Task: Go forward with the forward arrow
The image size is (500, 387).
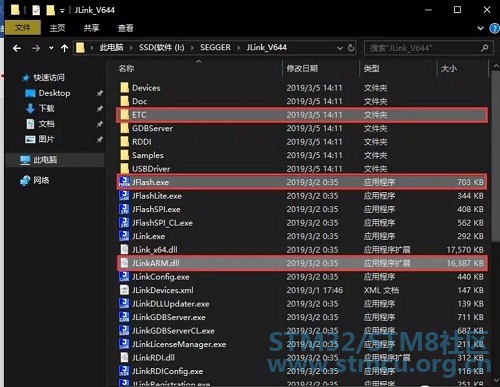Action: pos(36,48)
